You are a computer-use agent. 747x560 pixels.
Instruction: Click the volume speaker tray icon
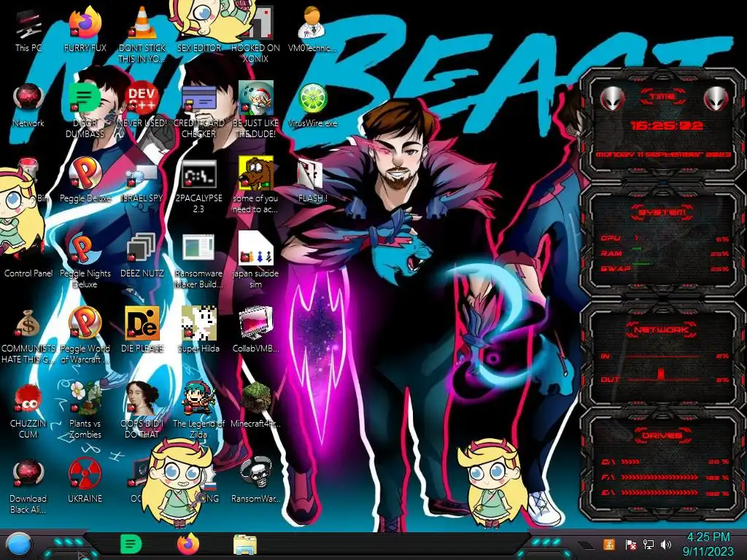click(666, 544)
